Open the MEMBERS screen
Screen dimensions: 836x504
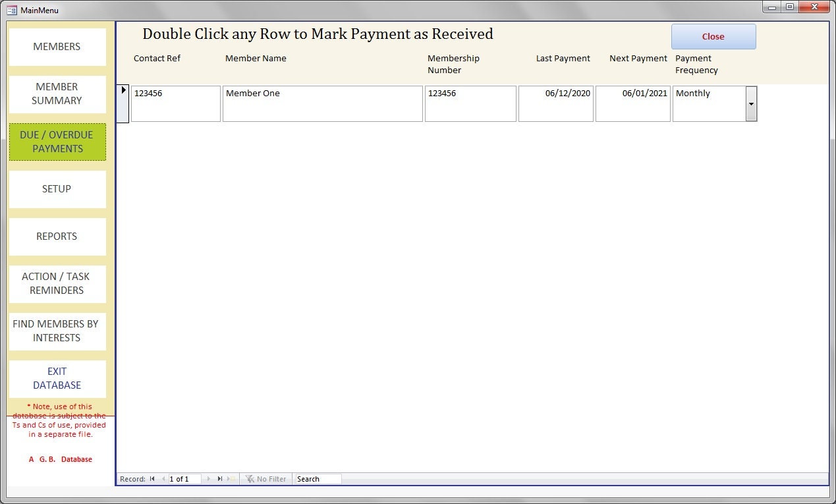tap(57, 47)
